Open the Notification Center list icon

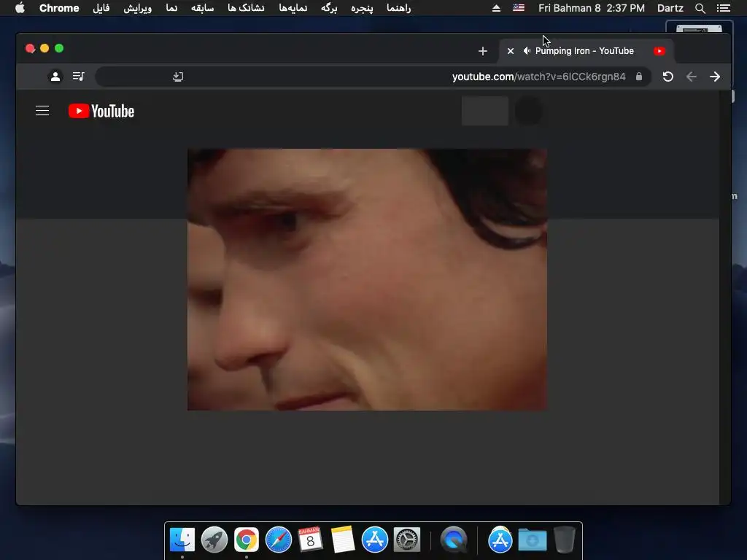(723, 8)
